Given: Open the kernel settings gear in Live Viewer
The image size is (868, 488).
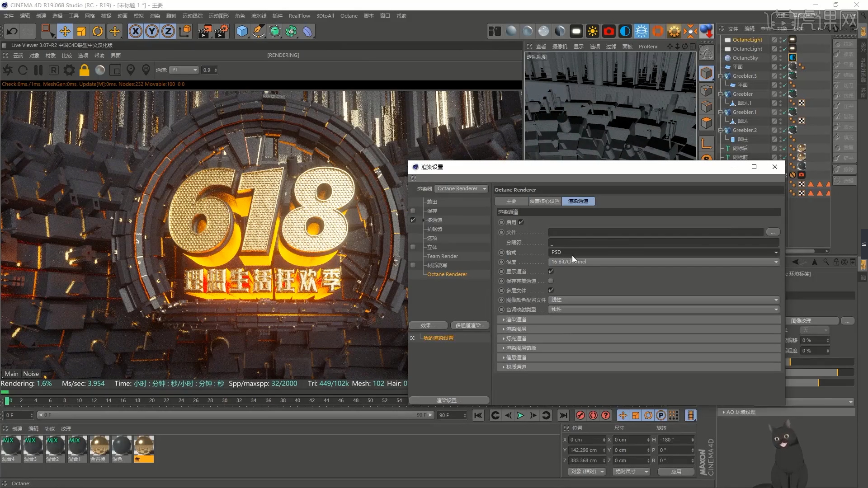Looking at the screenshot, I should [69, 70].
